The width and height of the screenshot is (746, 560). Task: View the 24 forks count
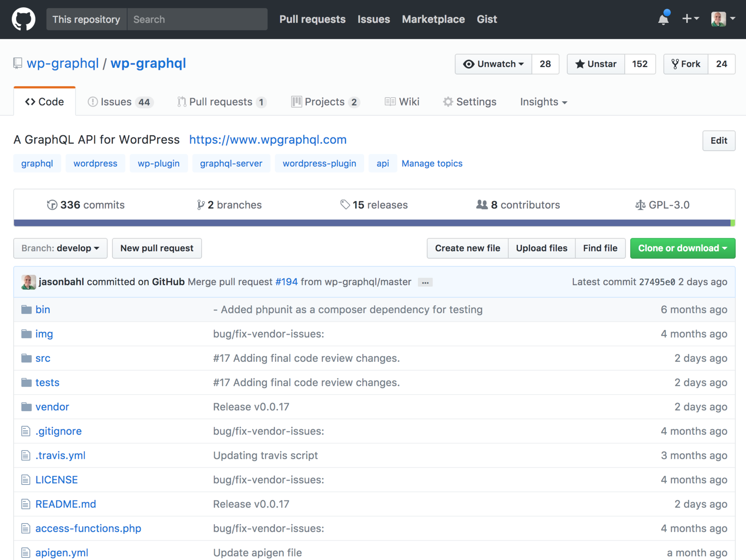coord(722,64)
